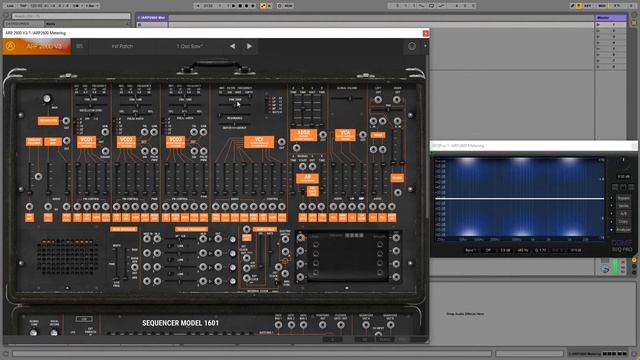Click the ARP2600 track header in Ableton
The height and width of the screenshot is (360, 640).
(x=151, y=18)
